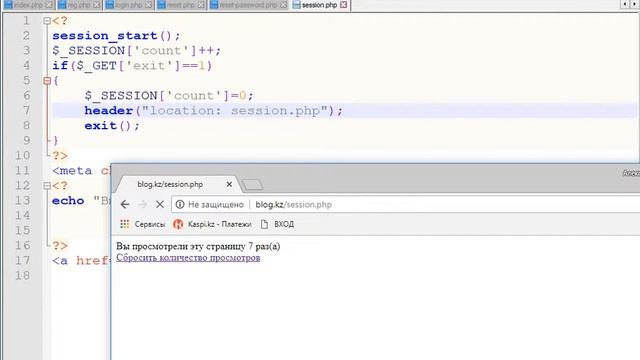Screen dimensions: 640x360
Task: Click the $_SESSION['count']=0 code line
Action: point(169,96)
